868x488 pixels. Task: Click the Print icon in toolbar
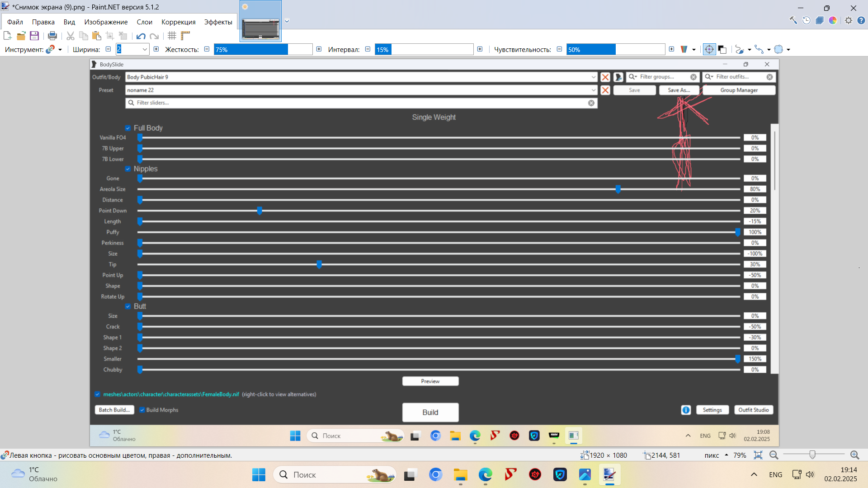pyautogui.click(x=52, y=36)
